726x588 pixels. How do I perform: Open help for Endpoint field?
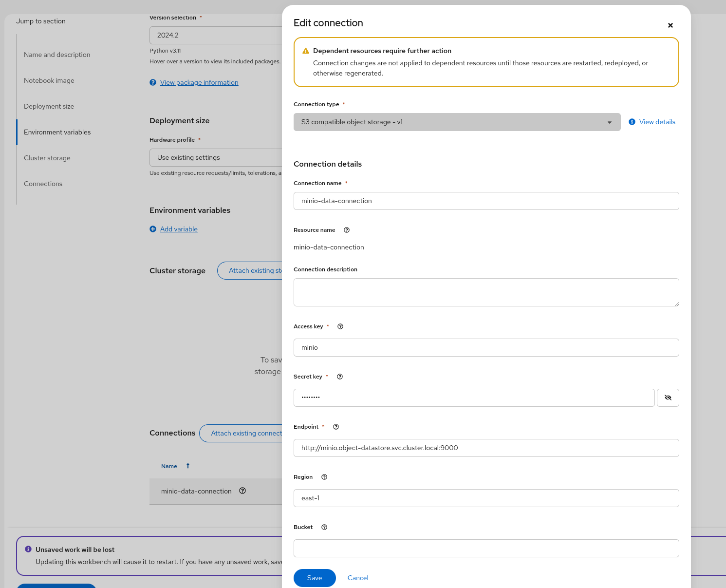pyautogui.click(x=336, y=427)
